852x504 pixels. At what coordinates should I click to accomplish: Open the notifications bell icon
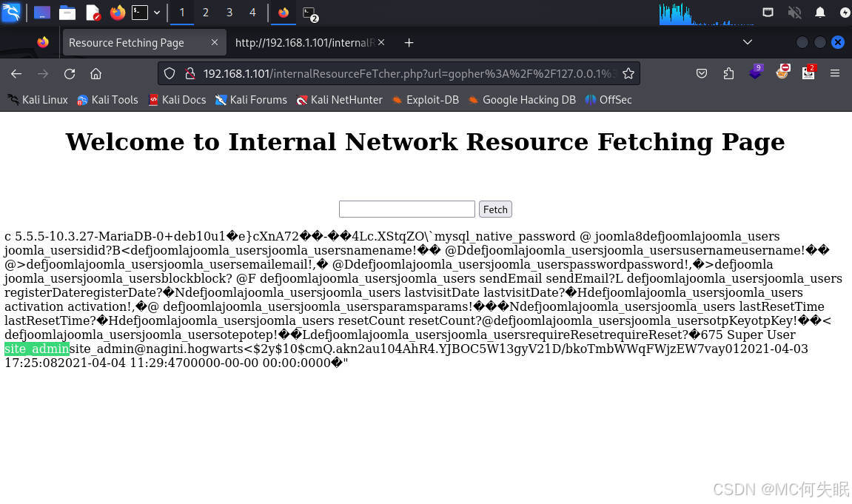click(x=820, y=12)
